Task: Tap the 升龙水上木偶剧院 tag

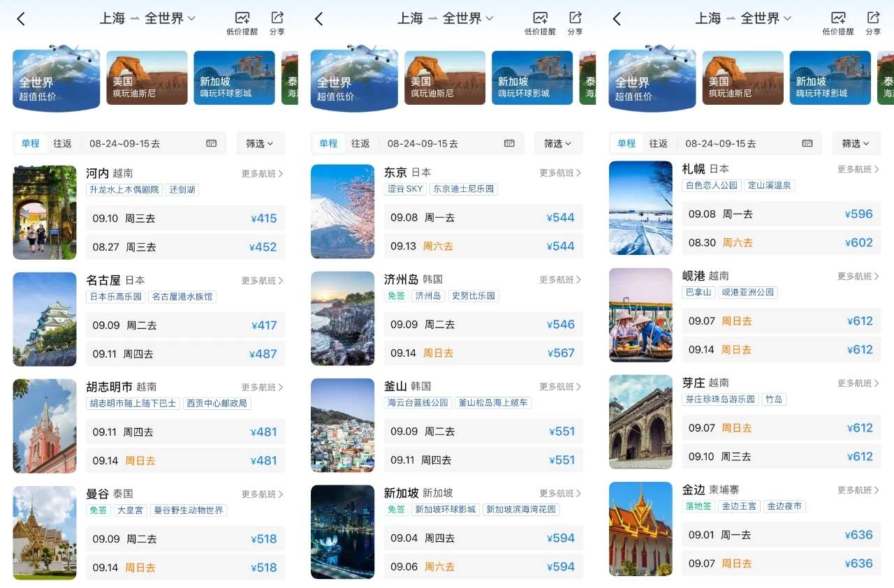Action: click(124, 190)
